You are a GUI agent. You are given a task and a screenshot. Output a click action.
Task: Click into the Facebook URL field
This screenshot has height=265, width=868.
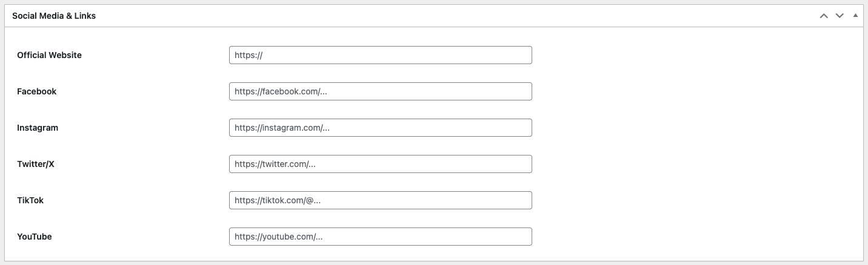click(x=380, y=91)
